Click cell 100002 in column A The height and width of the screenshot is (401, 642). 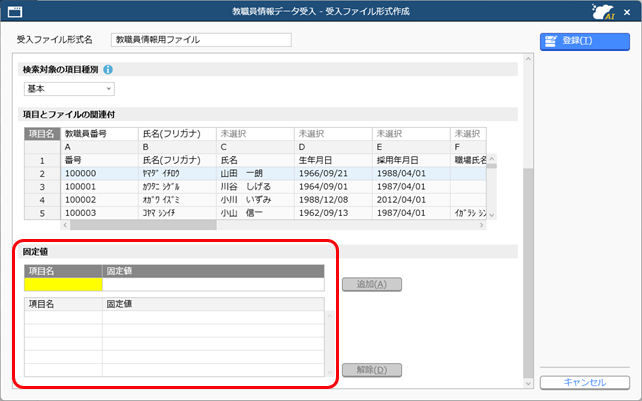tap(99, 199)
